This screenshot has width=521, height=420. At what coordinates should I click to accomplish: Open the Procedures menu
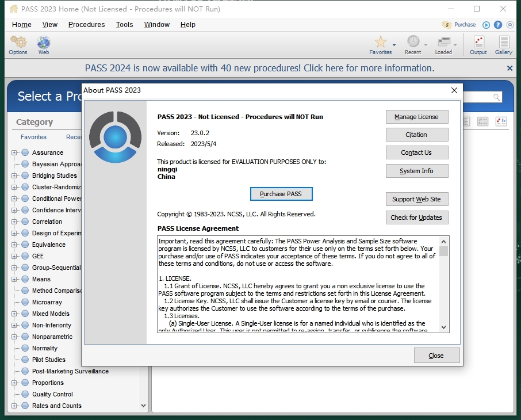click(x=86, y=25)
